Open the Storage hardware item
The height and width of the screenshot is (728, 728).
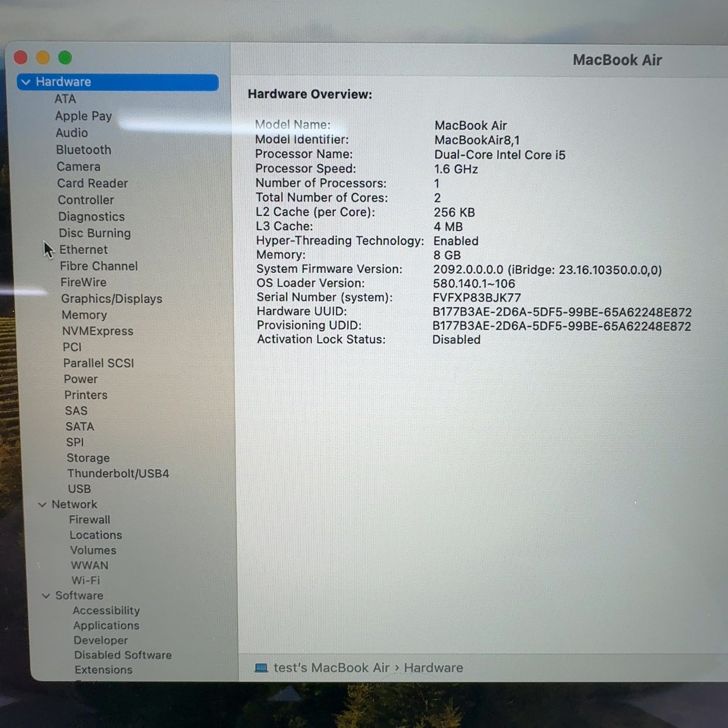(88, 458)
